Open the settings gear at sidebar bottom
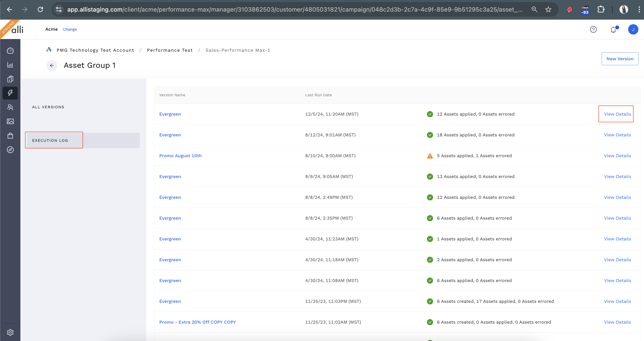644x341 pixels. [x=10, y=332]
